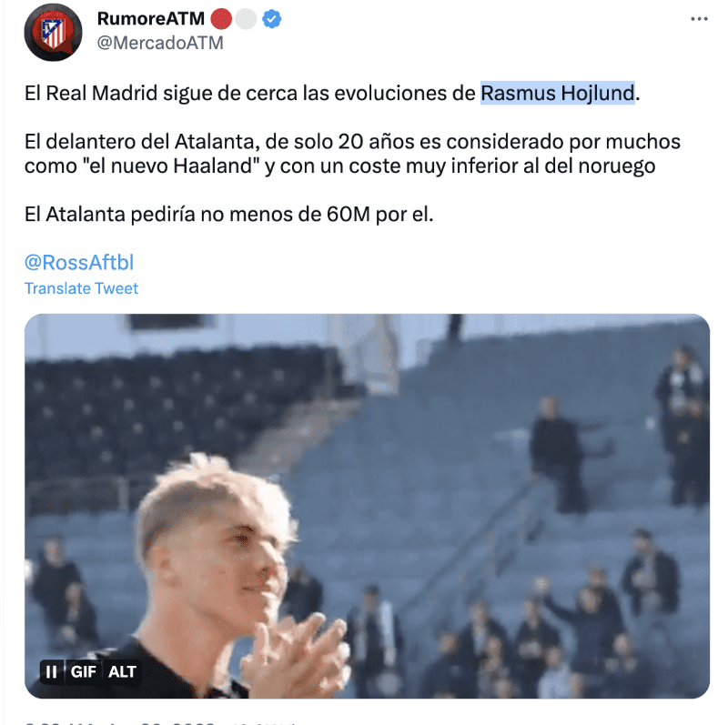Click the highlighted Rasmus Hojlund text

[558, 93]
